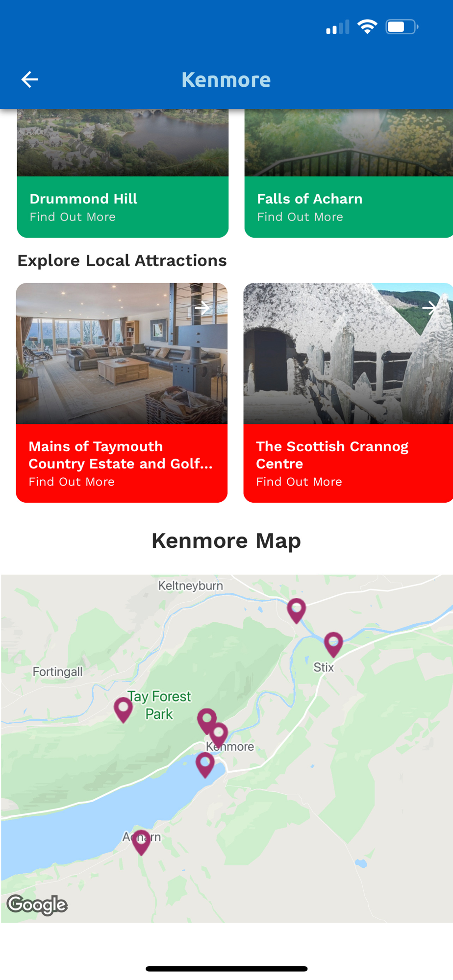Select topmost of two overlapping Kenmore pins
The image size is (453, 980).
pyautogui.click(x=207, y=721)
